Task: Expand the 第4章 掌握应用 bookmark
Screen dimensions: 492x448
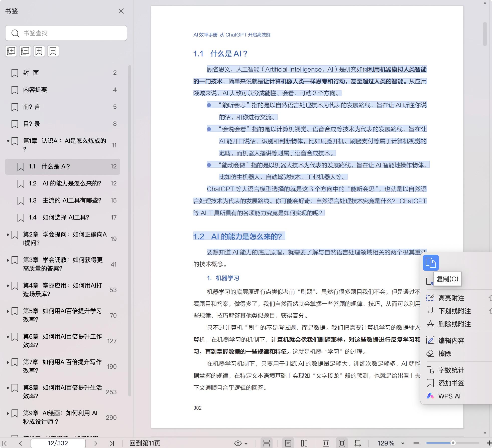Action: tap(8, 286)
